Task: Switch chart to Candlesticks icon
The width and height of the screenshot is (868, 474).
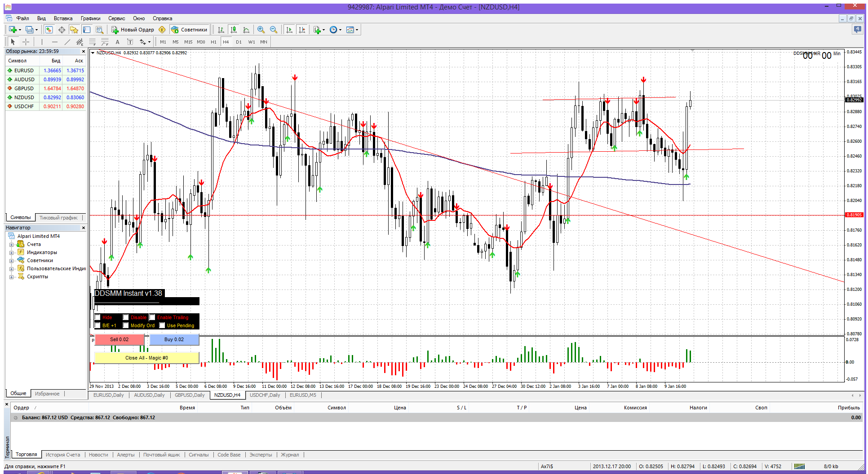Action: [234, 30]
